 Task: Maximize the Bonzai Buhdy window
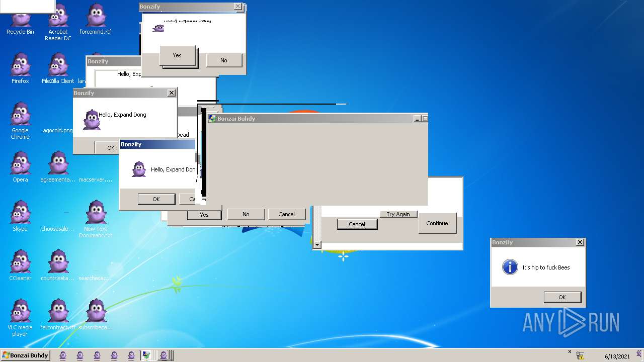tap(425, 119)
